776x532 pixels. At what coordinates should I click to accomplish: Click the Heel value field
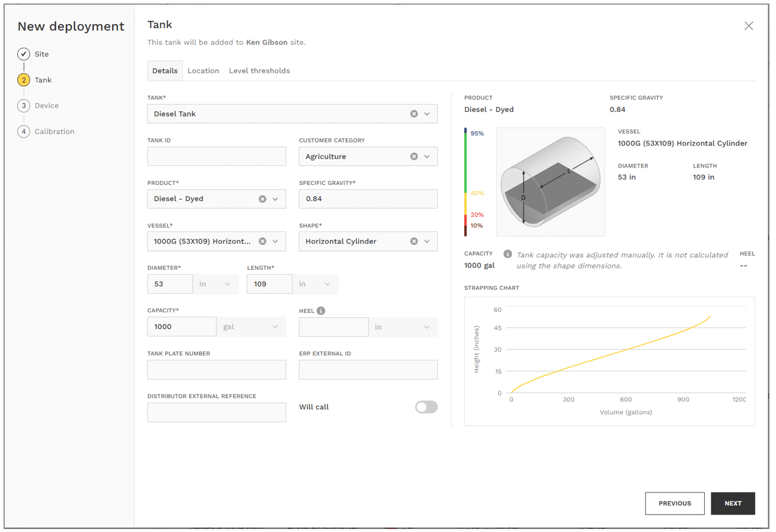334,327
